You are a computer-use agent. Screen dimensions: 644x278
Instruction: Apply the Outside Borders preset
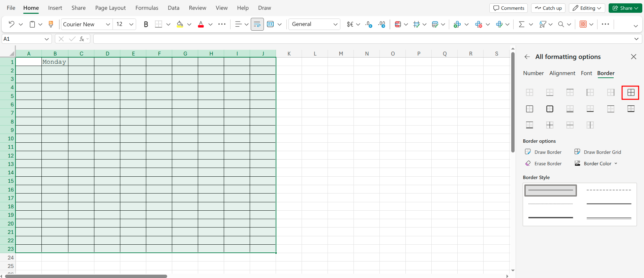click(x=530, y=109)
